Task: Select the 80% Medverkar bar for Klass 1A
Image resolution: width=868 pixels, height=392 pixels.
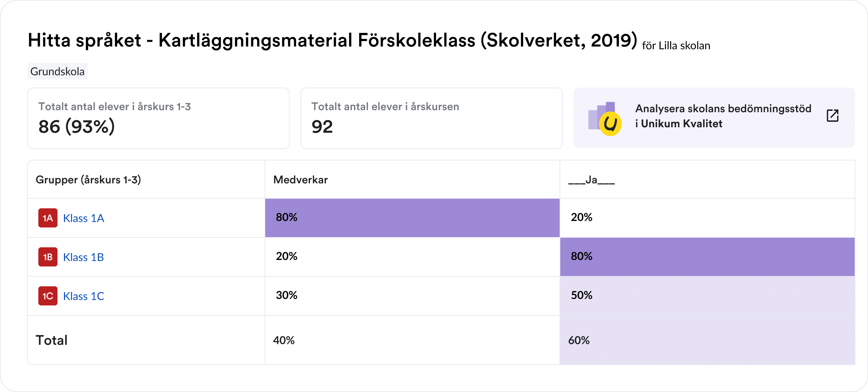Action: click(411, 218)
